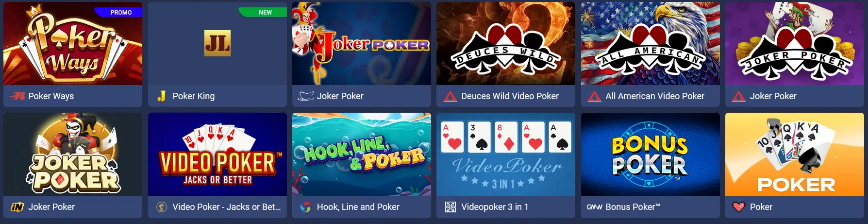
Task: Click the All American Video Poker title
Action: point(655,96)
